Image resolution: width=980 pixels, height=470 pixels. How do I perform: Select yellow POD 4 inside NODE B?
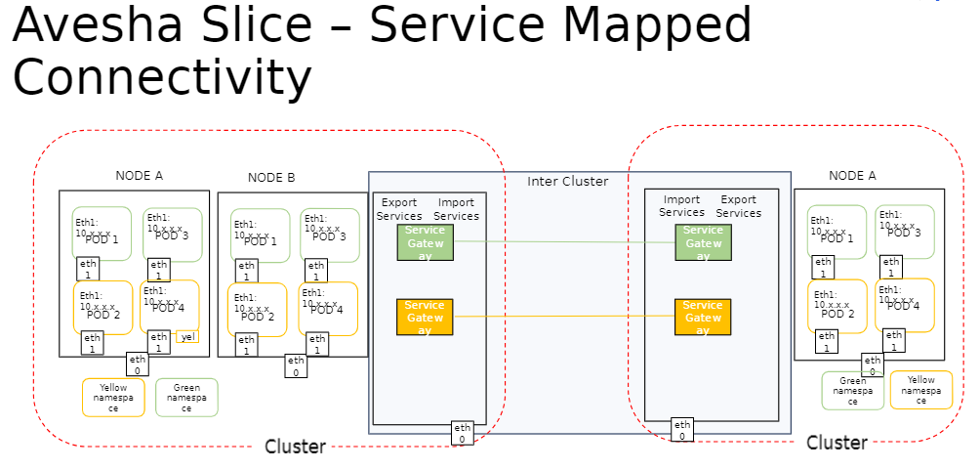tap(328, 309)
